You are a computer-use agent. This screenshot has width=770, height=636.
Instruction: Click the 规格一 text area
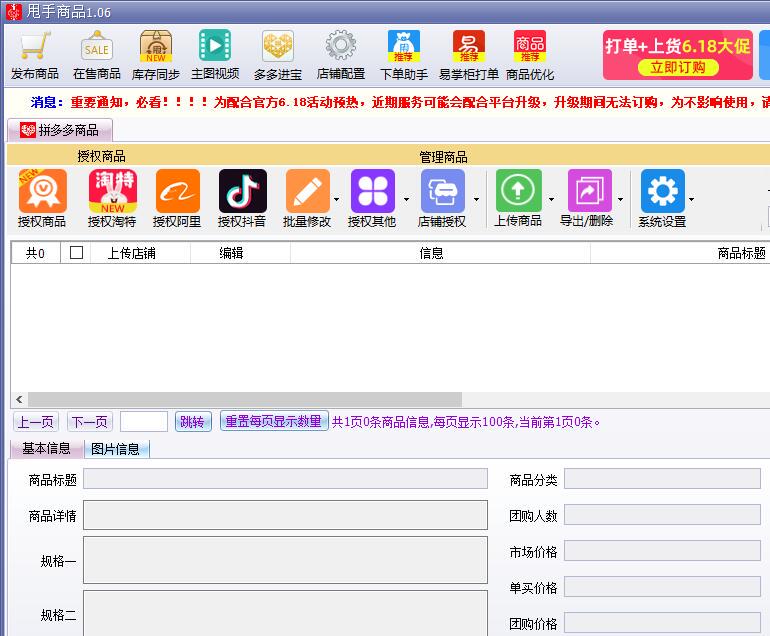(x=285, y=560)
